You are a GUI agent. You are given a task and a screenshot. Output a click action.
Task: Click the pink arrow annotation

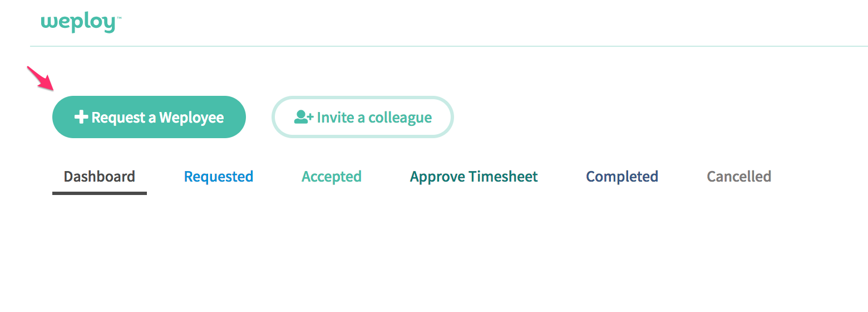click(41, 78)
